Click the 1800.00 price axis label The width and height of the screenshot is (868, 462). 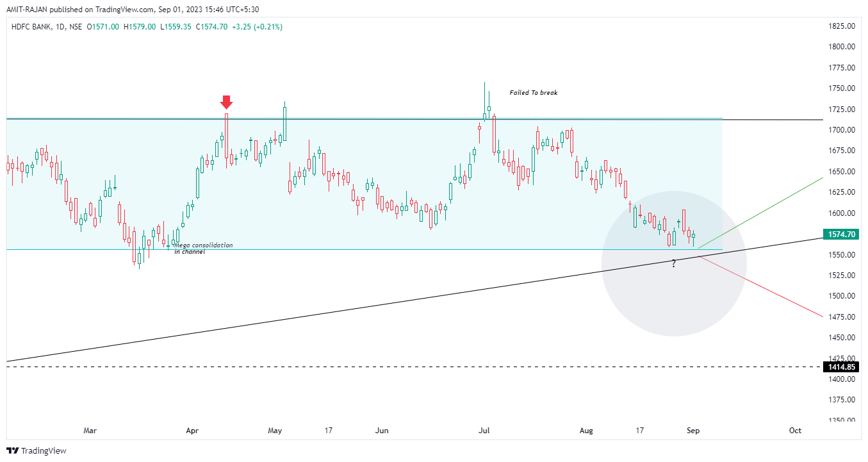click(x=841, y=47)
